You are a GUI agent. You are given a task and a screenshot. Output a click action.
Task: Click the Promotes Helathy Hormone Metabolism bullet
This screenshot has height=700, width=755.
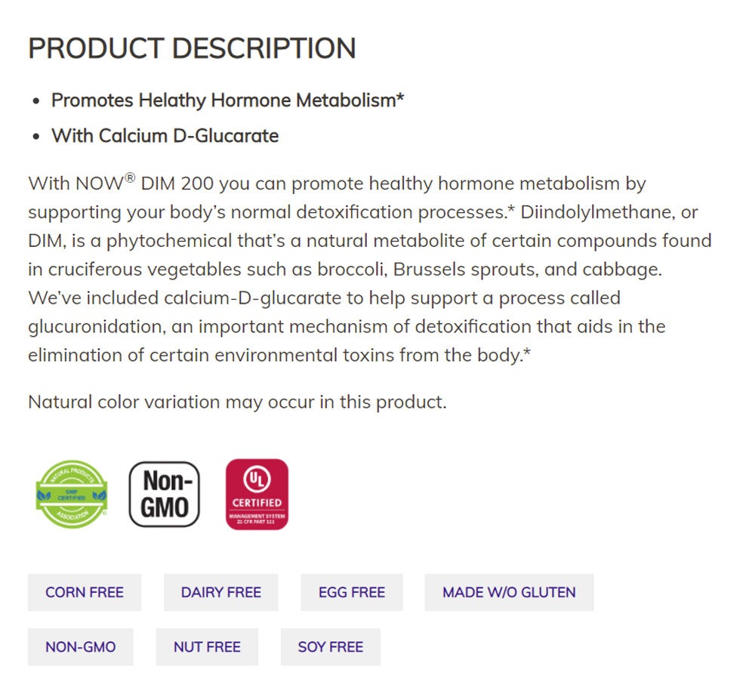[x=227, y=100]
